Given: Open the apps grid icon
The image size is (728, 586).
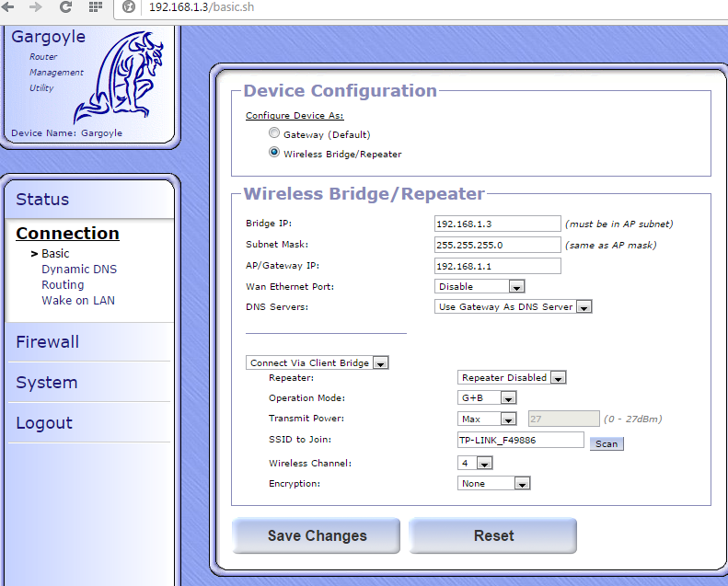Looking at the screenshot, I should [x=95, y=7].
